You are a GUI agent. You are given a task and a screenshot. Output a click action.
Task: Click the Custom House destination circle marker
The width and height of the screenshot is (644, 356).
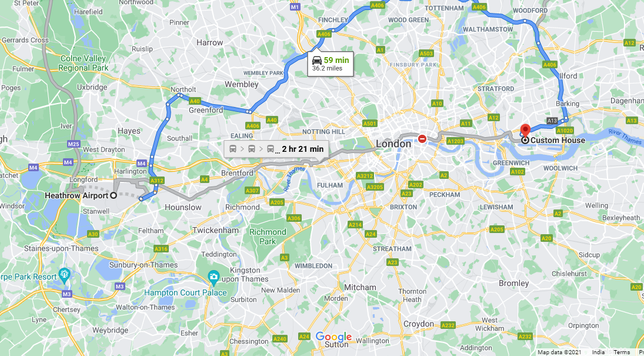pyautogui.click(x=525, y=140)
